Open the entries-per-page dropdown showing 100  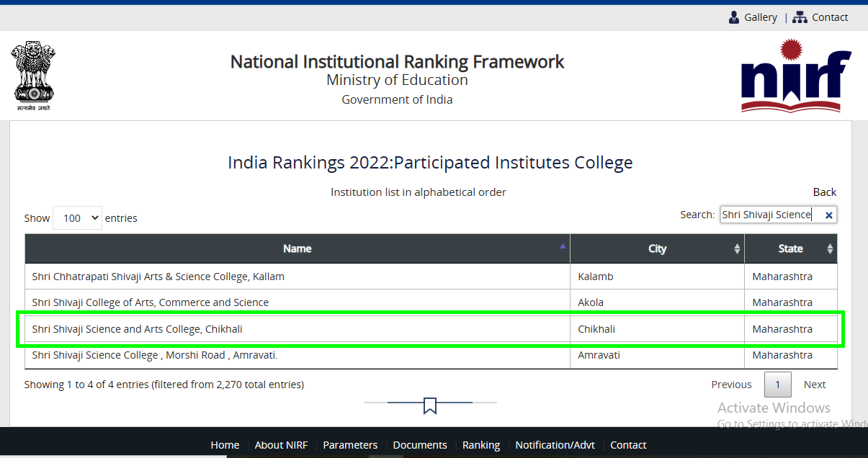(x=77, y=217)
